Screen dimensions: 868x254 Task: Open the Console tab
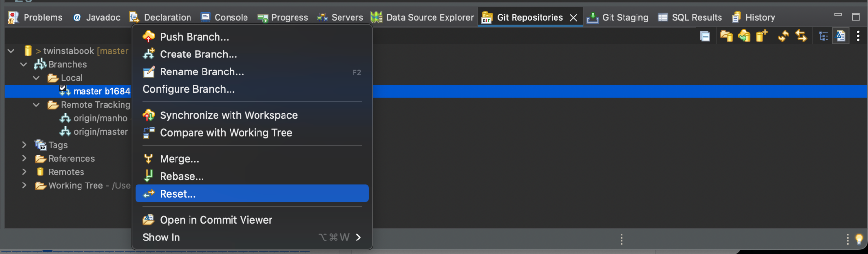(224, 17)
